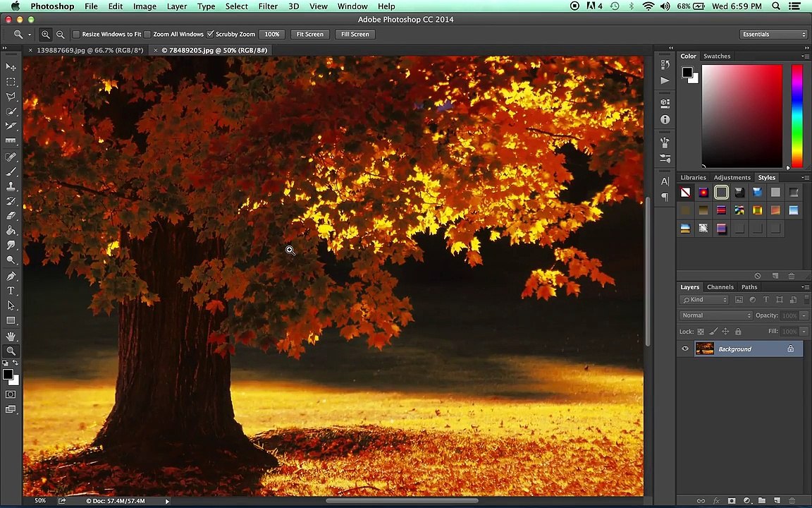This screenshot has height=508, width=812.
Task: Select the Clone Stamp tool
Action: click(11, 186)
